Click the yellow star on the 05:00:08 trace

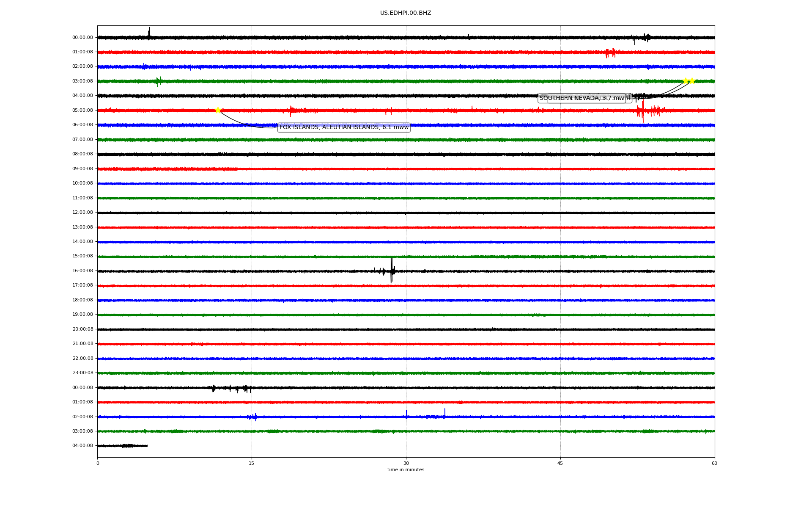[x=218, y=110]
